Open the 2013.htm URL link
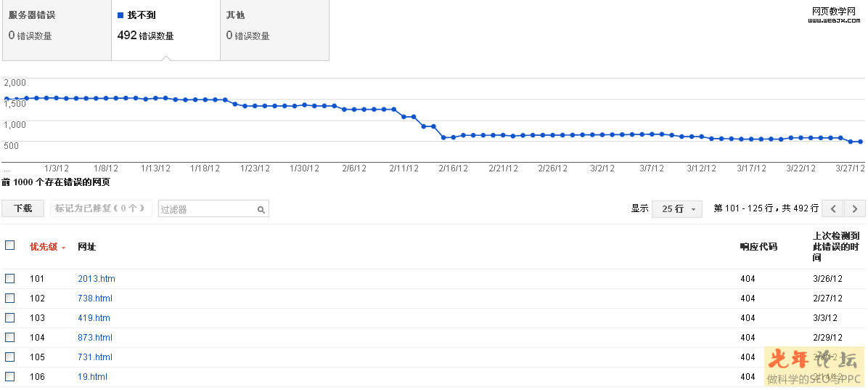This screenshot has width=868, height=390. point(97,279)
